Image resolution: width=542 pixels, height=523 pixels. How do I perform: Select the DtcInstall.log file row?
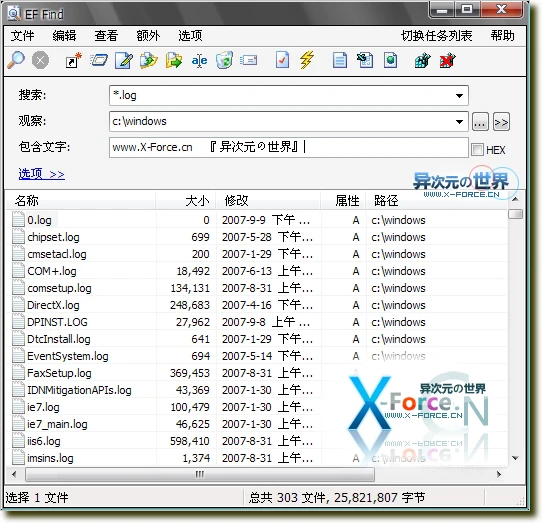257,339
